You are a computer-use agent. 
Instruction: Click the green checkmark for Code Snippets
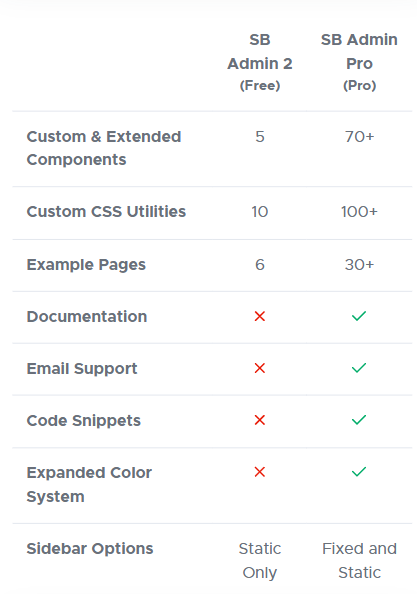tap(359, 419)
